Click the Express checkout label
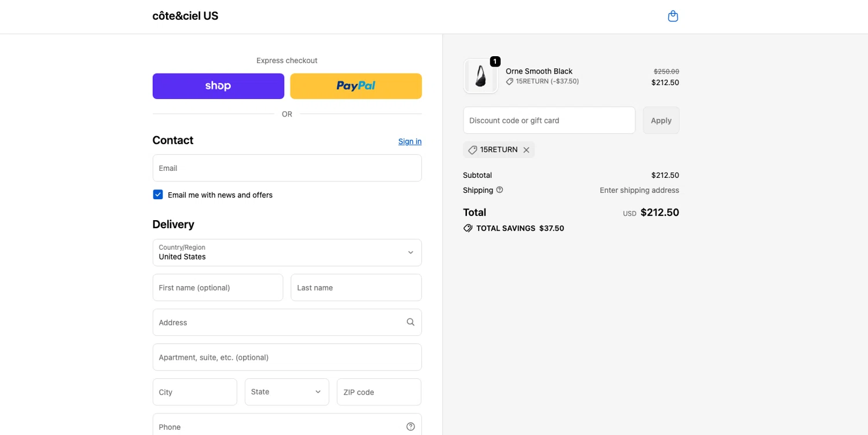This screenshot has width=868, height=435. point(287,60)
